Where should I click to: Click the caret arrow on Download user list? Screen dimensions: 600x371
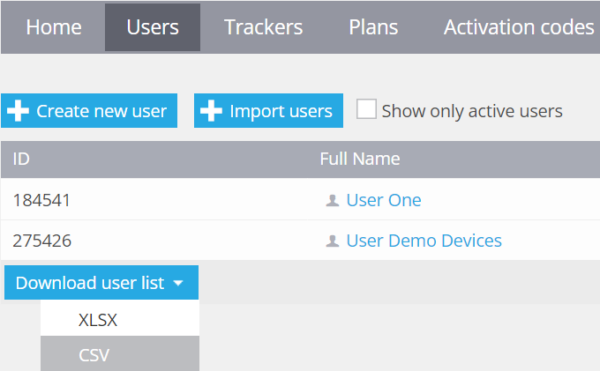click(x=178, y=283)
